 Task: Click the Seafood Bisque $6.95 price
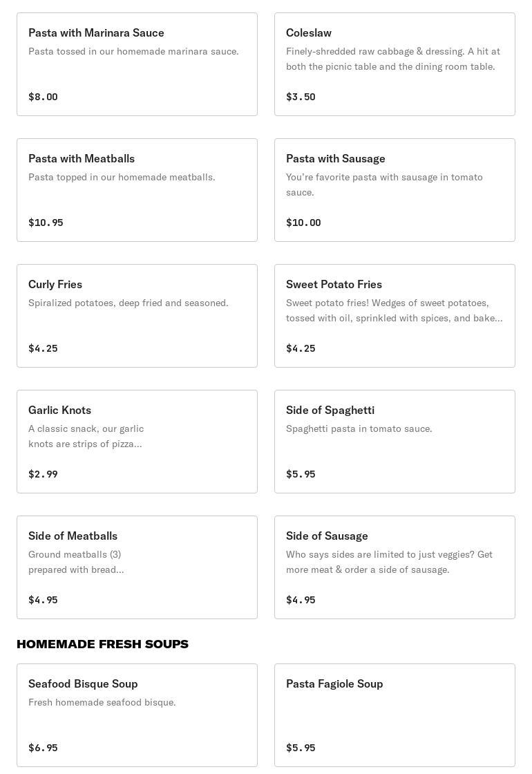(43, 748)
